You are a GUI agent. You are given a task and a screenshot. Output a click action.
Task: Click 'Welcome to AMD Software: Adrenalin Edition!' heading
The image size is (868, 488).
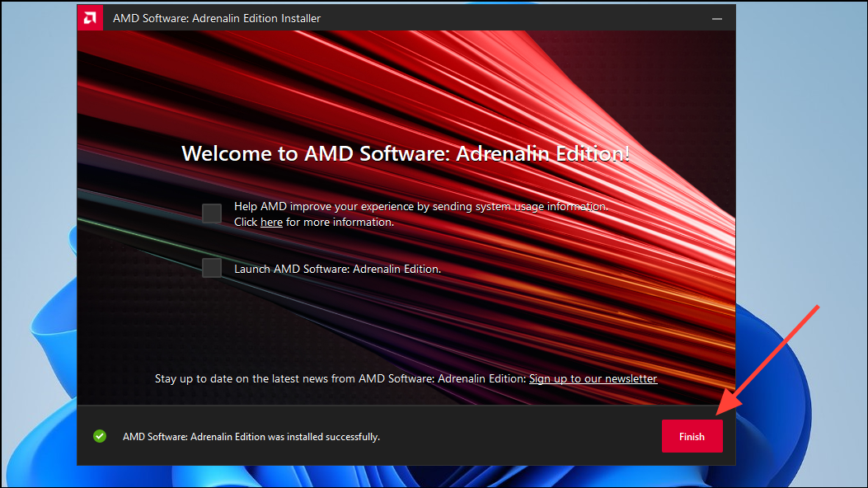tap(406, 153)
